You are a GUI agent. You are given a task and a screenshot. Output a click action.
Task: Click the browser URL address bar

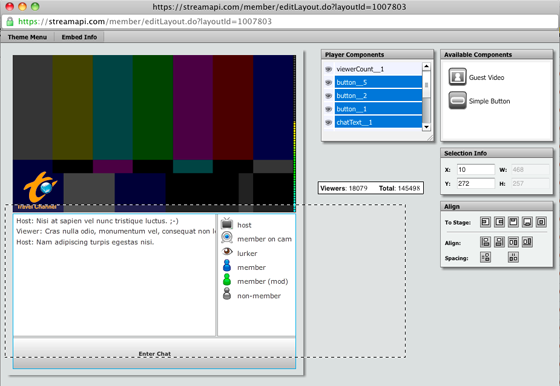coord(280,21)
